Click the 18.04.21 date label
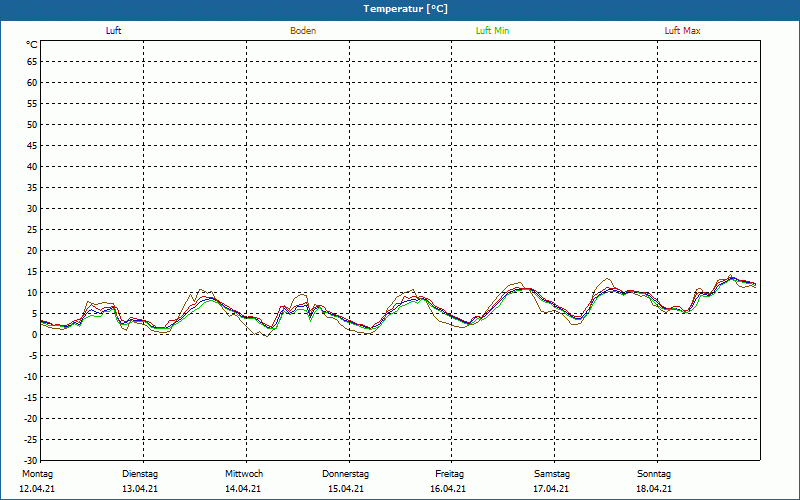The width and height of the screenshot is (800, 500). tap(654, 489)
